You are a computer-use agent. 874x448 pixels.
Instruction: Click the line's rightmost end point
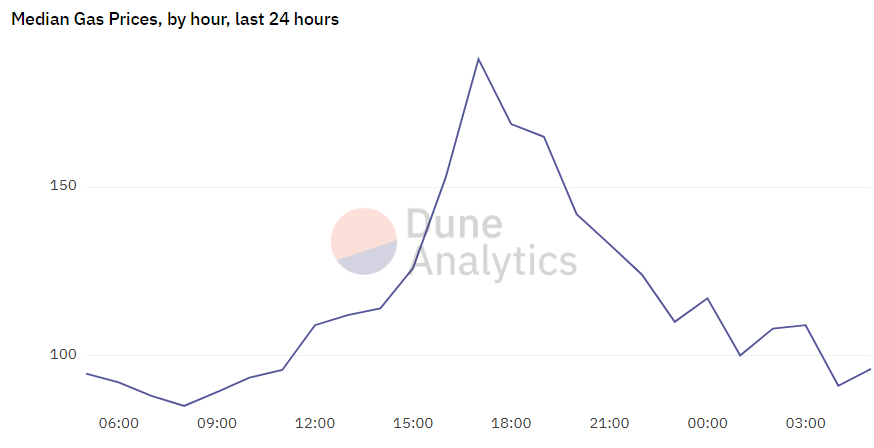pos(870,369)
